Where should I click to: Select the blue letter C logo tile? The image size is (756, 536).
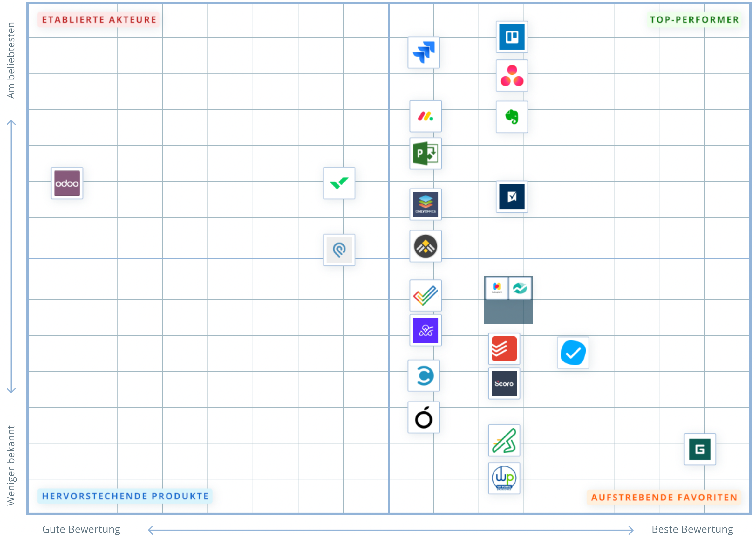[x=424, y=376]
